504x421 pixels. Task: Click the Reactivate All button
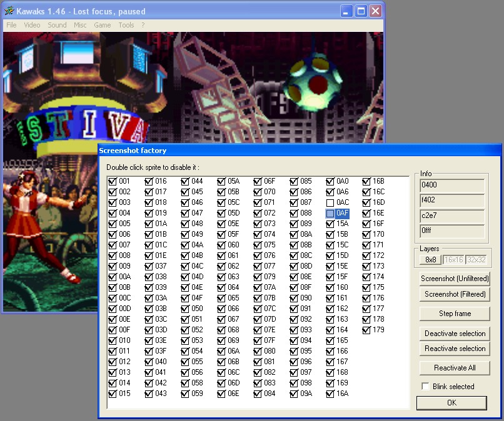tap(455, 368)
